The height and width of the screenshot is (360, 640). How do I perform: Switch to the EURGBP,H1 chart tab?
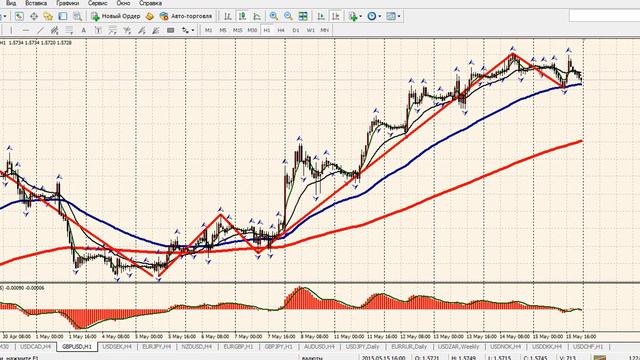pyautogui.click(x=238, y=347)
